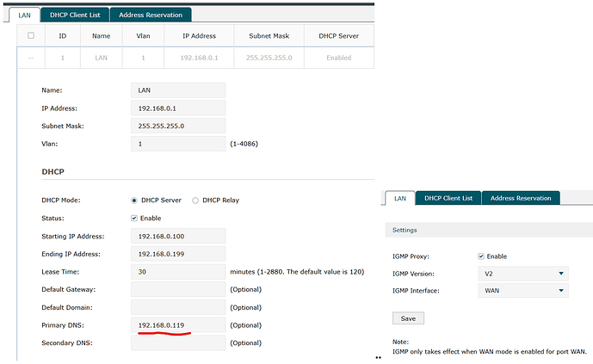Click the Save button

(x=408, y=318)
